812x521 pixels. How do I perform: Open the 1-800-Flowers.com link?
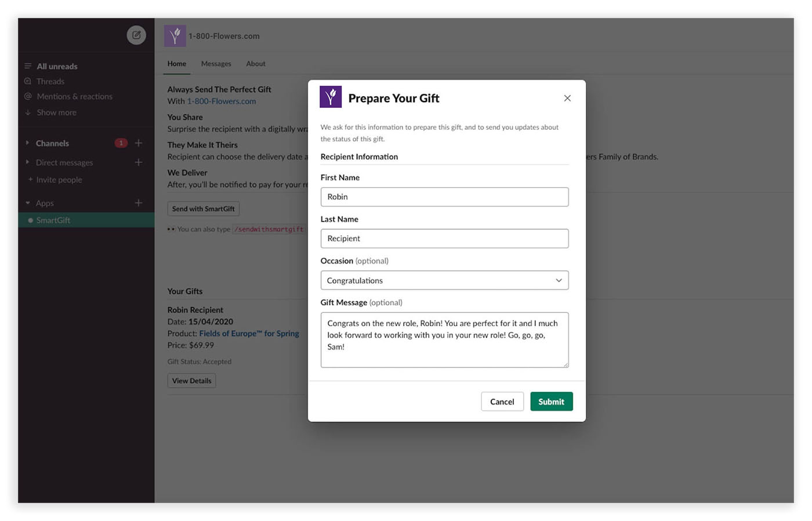(x=222, y=101)
